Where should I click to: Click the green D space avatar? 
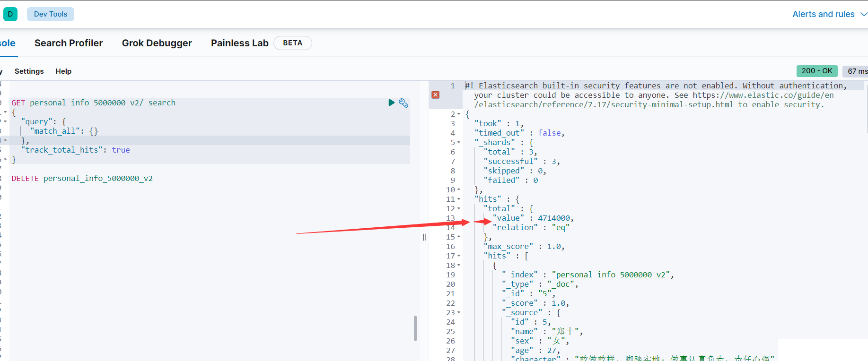(10, 14)
